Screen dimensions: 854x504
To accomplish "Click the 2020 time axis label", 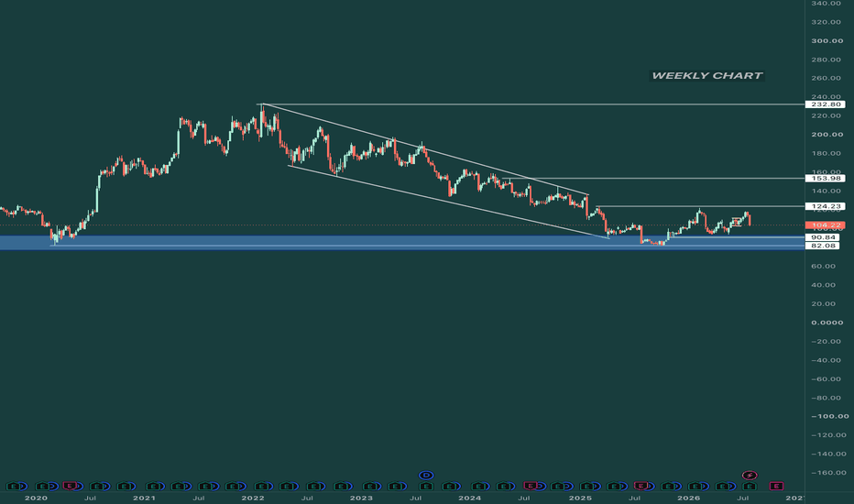I will 36,498.
